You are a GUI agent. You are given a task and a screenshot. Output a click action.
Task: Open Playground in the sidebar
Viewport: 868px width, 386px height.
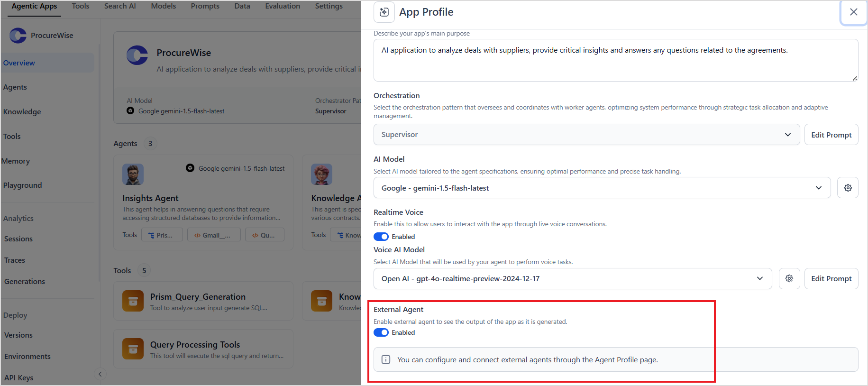(23, 185)
